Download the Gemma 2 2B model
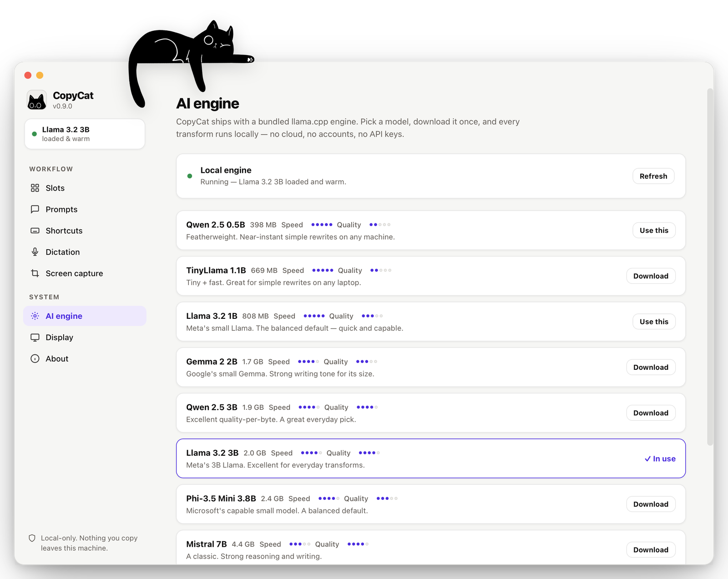 click(651, 368)
